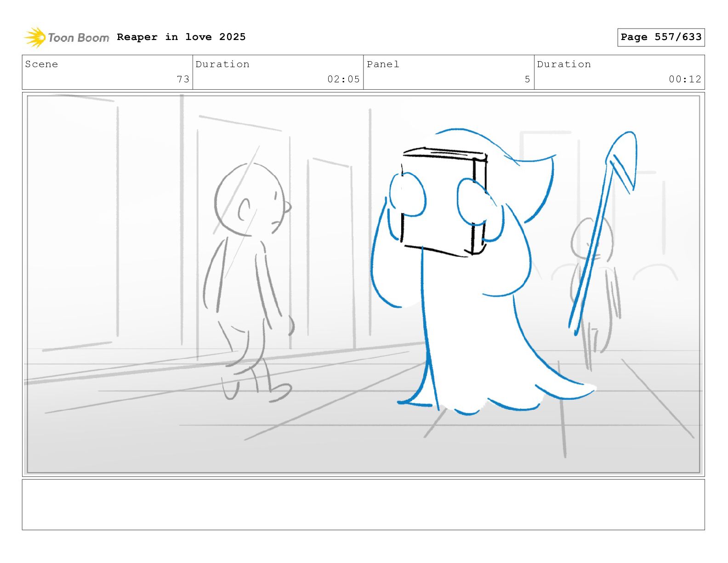Click the empty notes box below the panel
The image size is (728, 563).
click(363, 505)
